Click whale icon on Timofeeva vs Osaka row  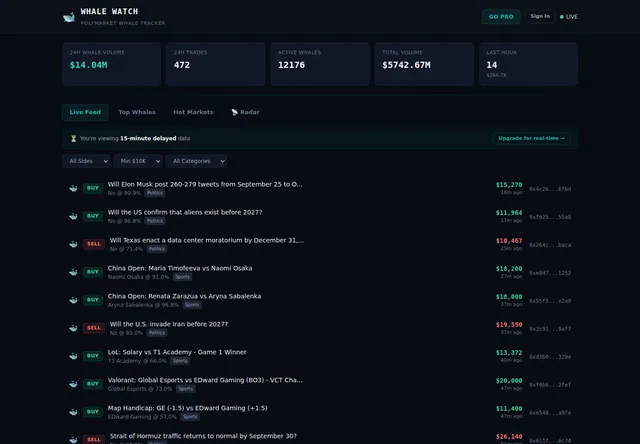pyautogui.click(x=73, y=272)
